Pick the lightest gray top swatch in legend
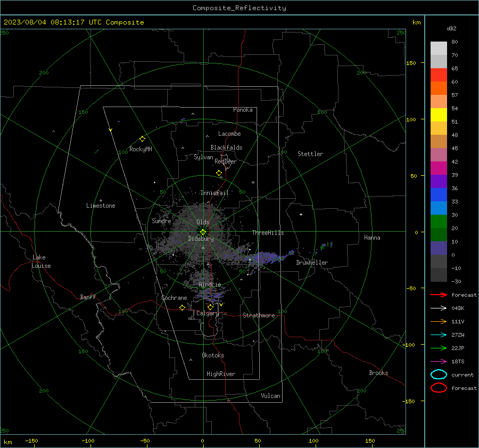 pos(439,48)
